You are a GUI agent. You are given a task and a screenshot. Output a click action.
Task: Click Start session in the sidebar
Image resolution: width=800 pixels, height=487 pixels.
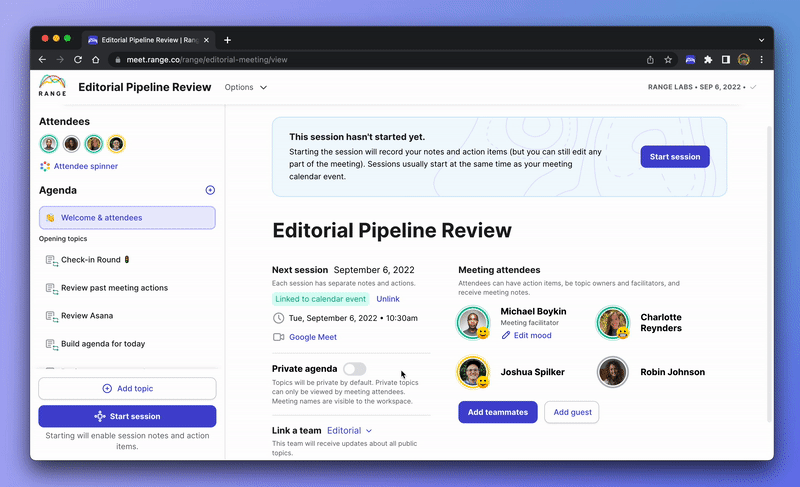pyautogui.click(x=127, y=416)
